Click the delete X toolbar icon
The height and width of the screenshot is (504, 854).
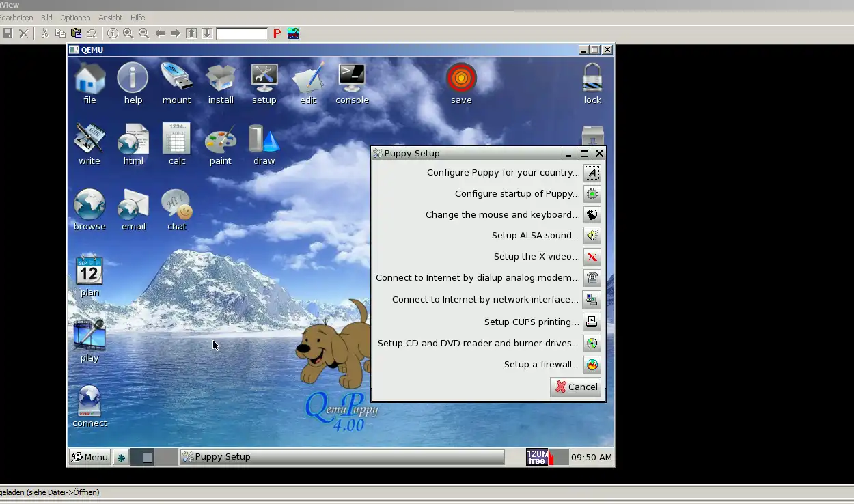coord(24,33)
